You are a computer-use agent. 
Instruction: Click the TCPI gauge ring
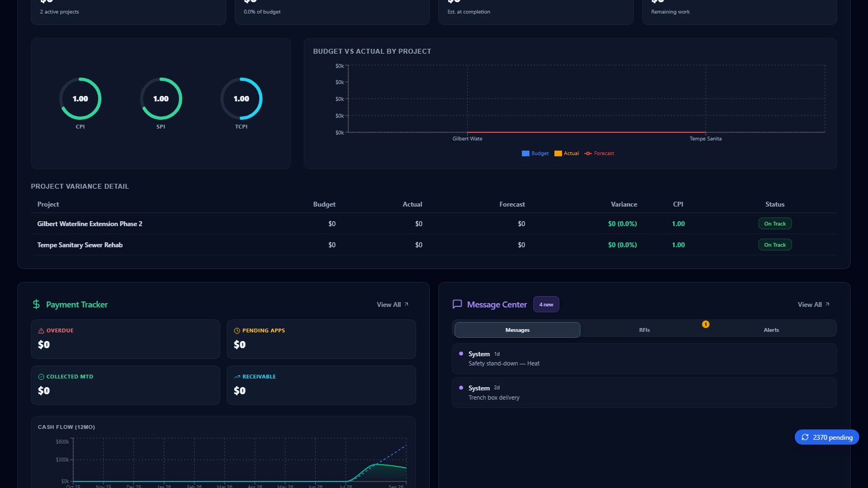(241, 99)
